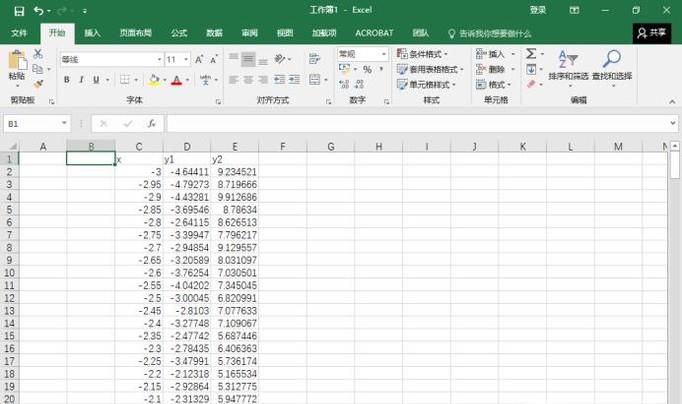Open the font color dropdown arrow
This screenshot has width=682, height=404.
coord(187,80)
